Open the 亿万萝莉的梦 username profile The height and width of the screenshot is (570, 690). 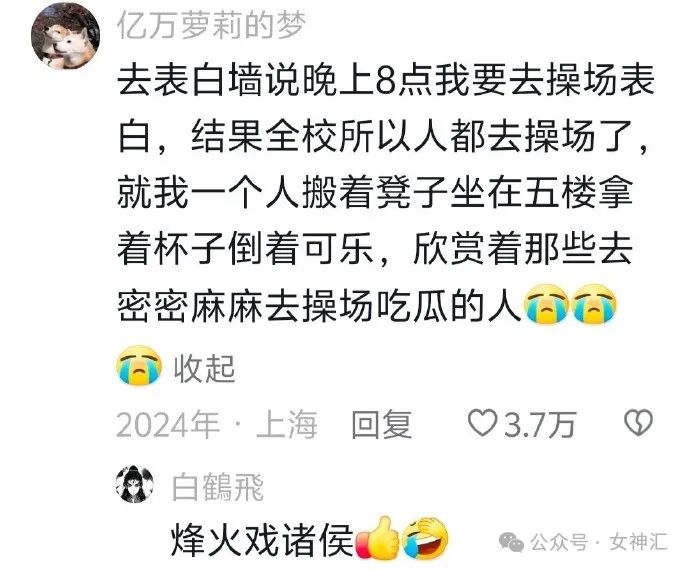pyautogui.click(x=211, y=25)
